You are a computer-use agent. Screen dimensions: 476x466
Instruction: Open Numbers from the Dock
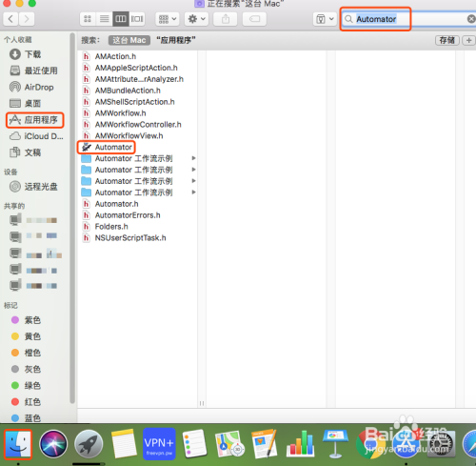pos(300,444)
